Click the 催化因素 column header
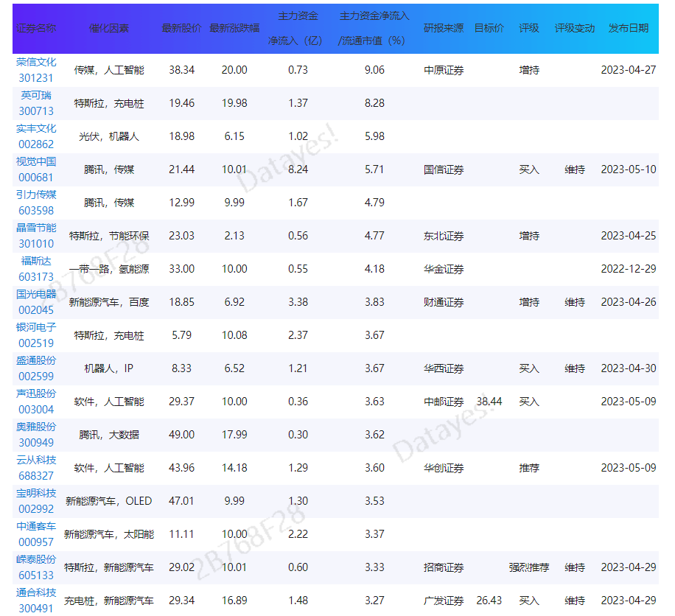 tap(109, 28)
